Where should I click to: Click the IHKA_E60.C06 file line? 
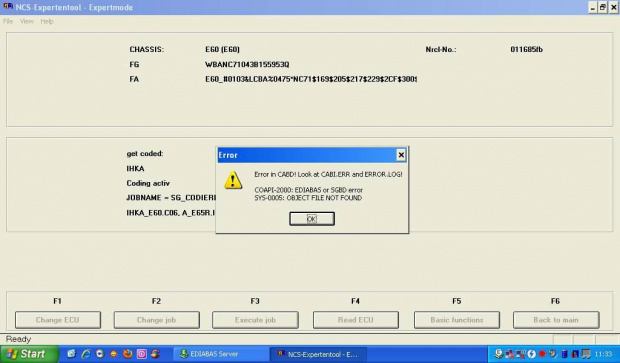[x=171, y=213]
